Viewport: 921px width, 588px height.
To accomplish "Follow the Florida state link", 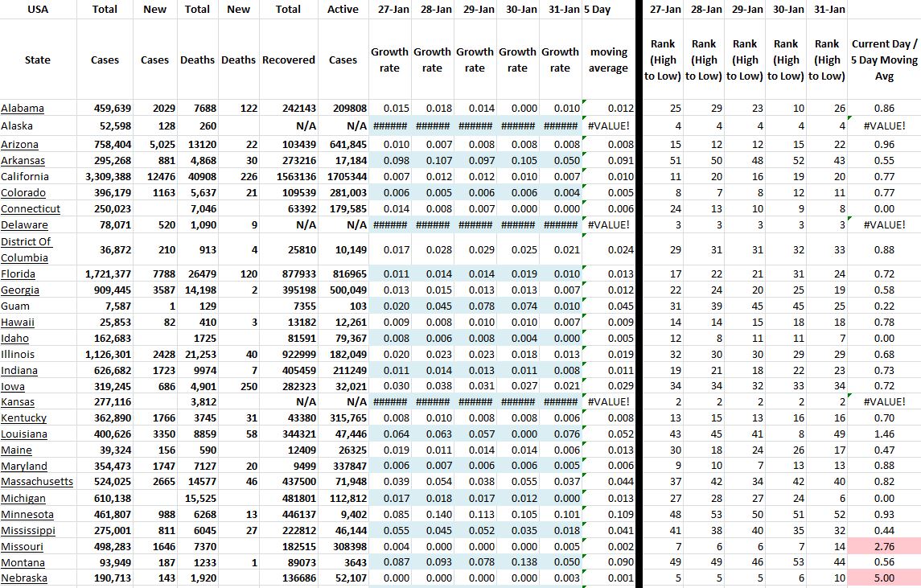I will click(x=19, y=274).
